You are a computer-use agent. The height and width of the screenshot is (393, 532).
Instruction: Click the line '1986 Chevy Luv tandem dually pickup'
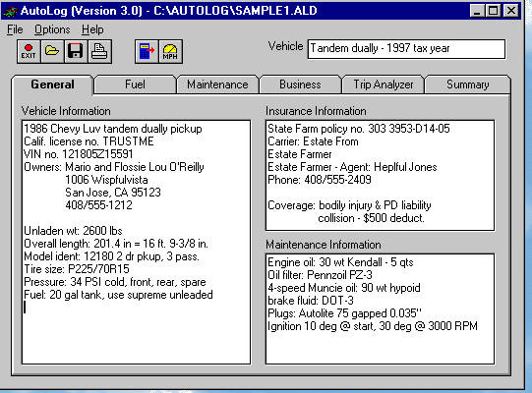(x=113, y=129)
